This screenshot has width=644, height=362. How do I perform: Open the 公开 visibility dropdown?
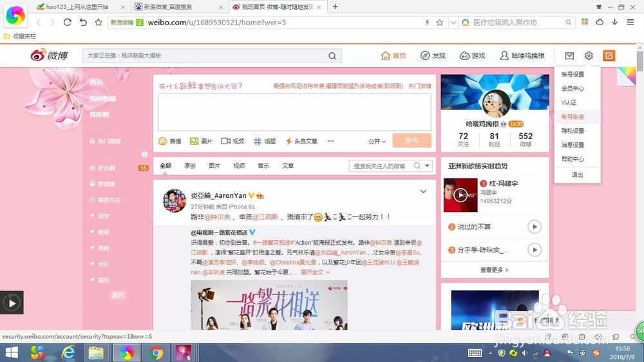click(x=377, y=141)
